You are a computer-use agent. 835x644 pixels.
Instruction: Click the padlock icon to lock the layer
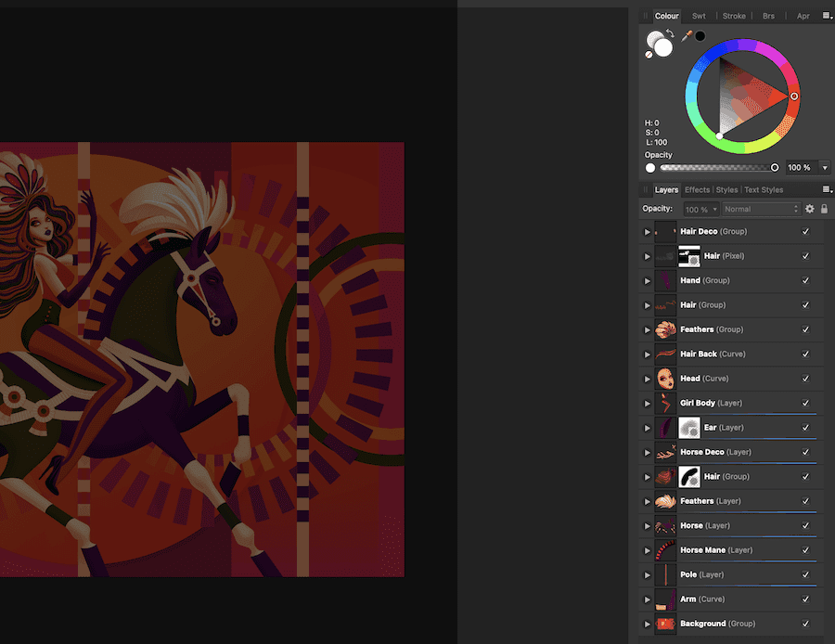tap(824, 209)
